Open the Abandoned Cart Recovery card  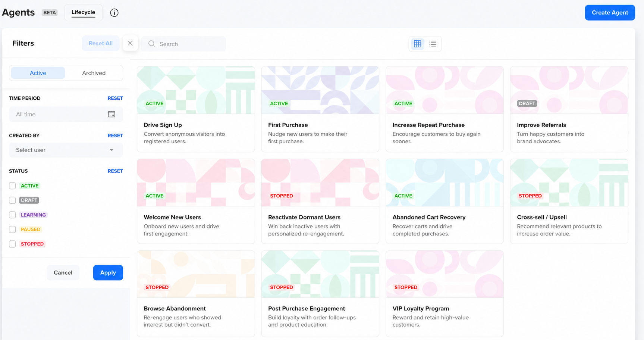(x=444, y=201)
